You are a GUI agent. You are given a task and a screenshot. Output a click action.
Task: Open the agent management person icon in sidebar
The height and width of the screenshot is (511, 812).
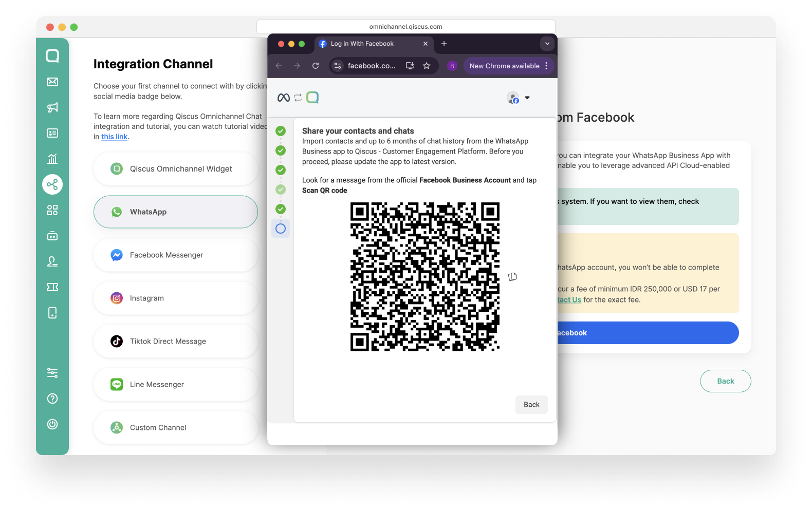[52, 261]
